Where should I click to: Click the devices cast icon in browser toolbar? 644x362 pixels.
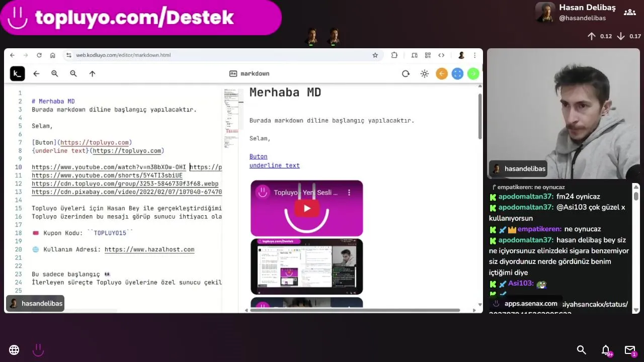point(414,55)
